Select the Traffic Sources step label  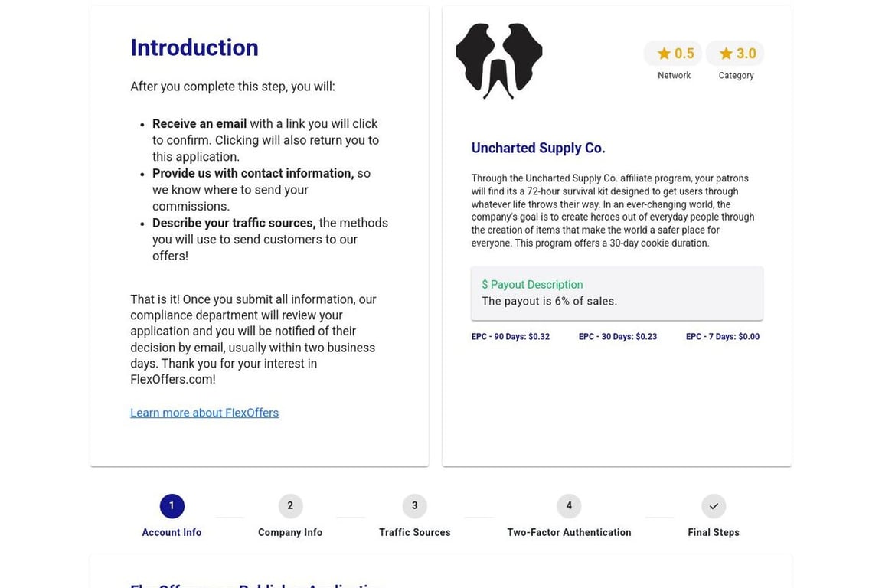pyautogui.click(x=414, y=532)
